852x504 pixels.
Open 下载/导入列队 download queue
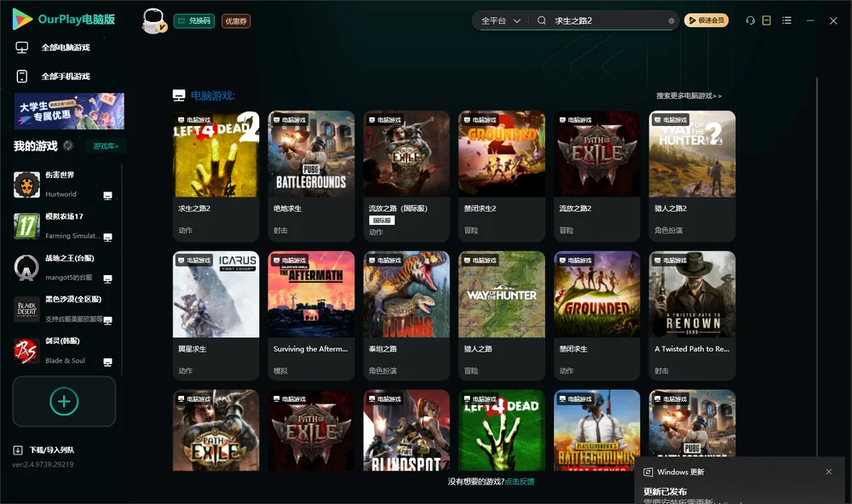[x=44, y=450]
